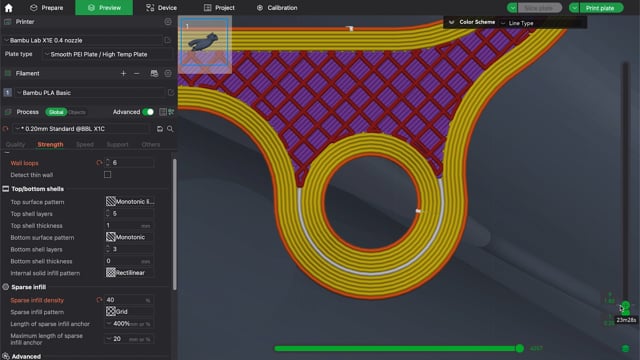The width and height of the screenshot is (640, 360).
Task: Switch to the Preview tab
Action: [104, 8]
